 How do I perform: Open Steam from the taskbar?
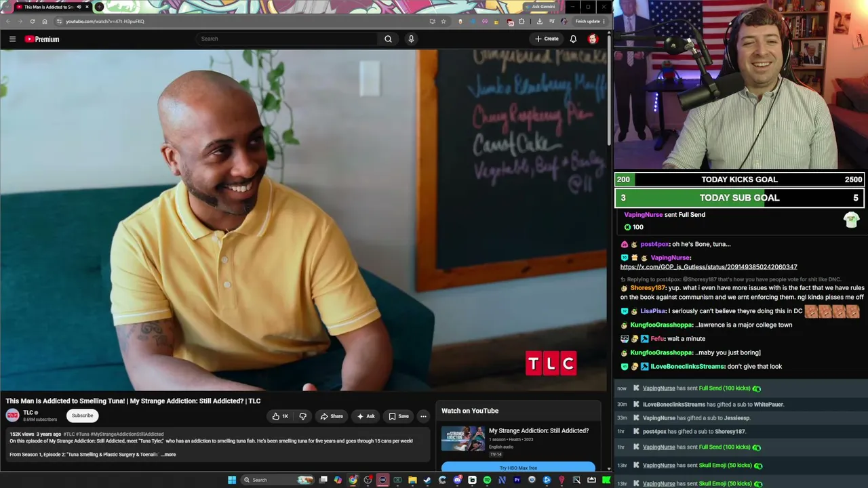427,480
